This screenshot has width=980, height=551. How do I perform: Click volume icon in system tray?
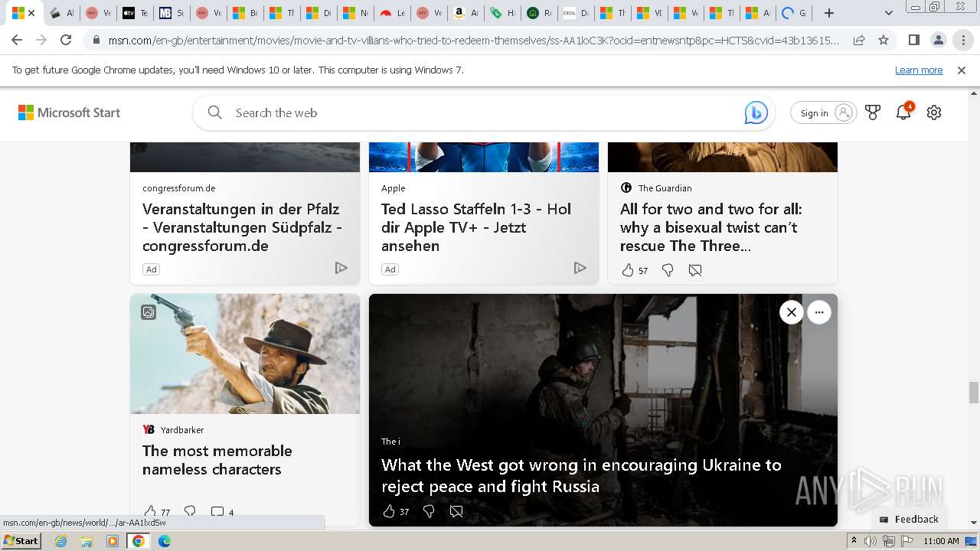871,541
